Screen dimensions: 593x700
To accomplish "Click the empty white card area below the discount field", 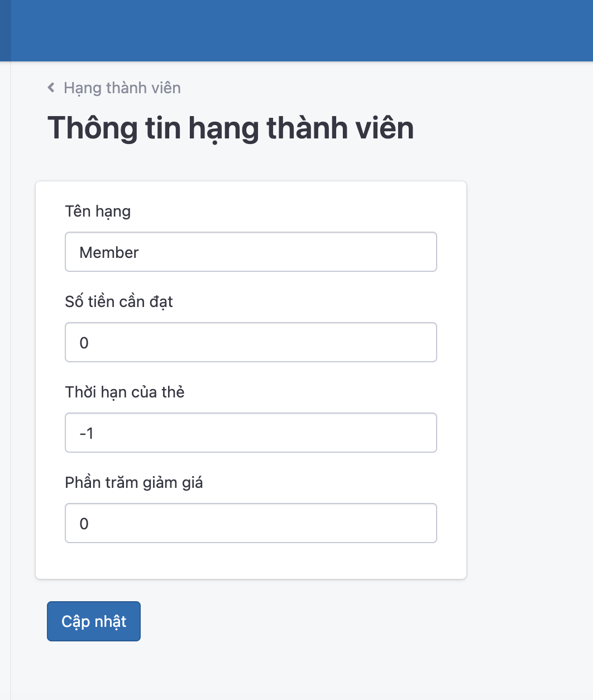I will pyautogui.click(x=251, y=561).
